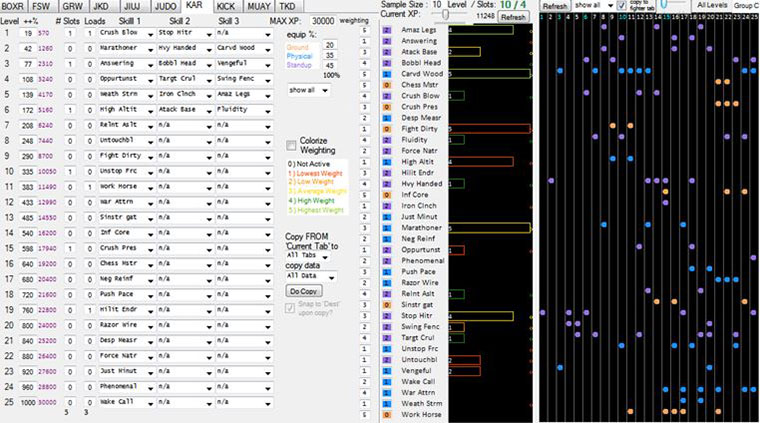Screen dimensions: 760x423
Task: Click the blue square icon beside Unstop Frc
Action: coord(387,349)
